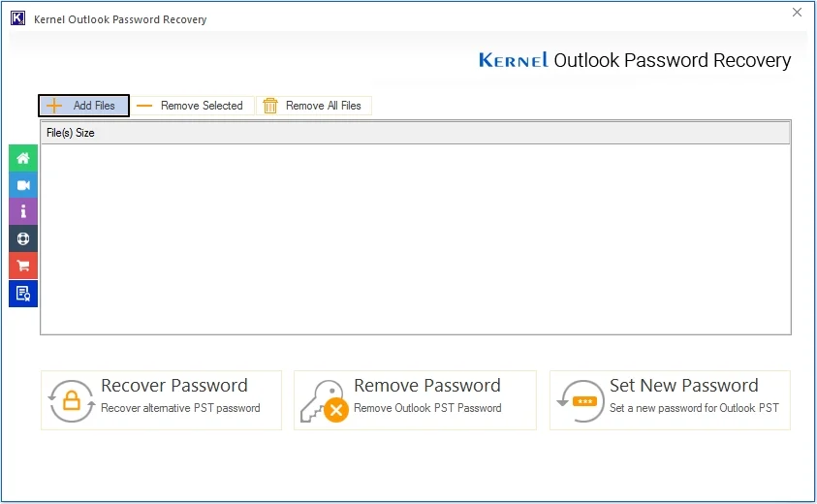Open the purple info sidebar icon
This screenshot has width=817, height=504.
(23, 211)
